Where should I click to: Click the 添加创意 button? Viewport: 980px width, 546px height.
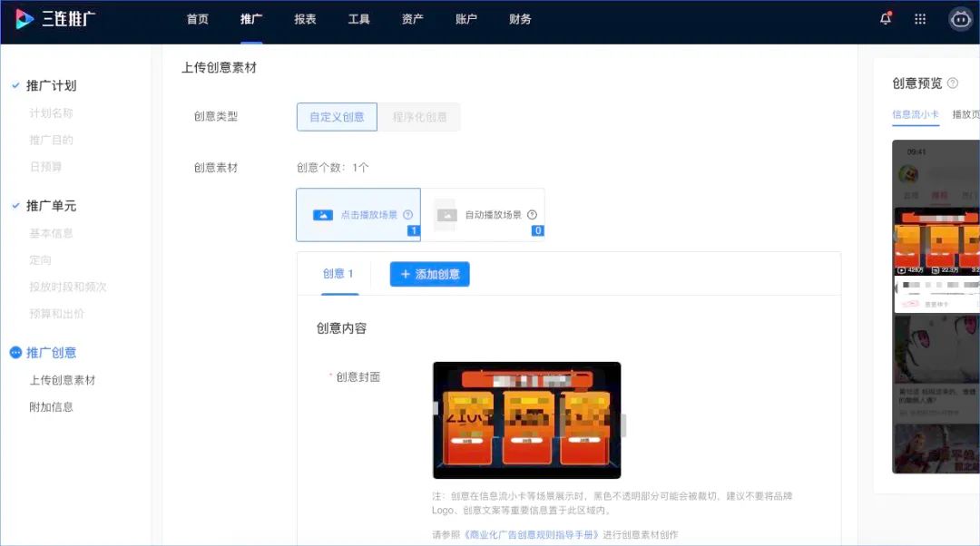click(x=429, y=274)
